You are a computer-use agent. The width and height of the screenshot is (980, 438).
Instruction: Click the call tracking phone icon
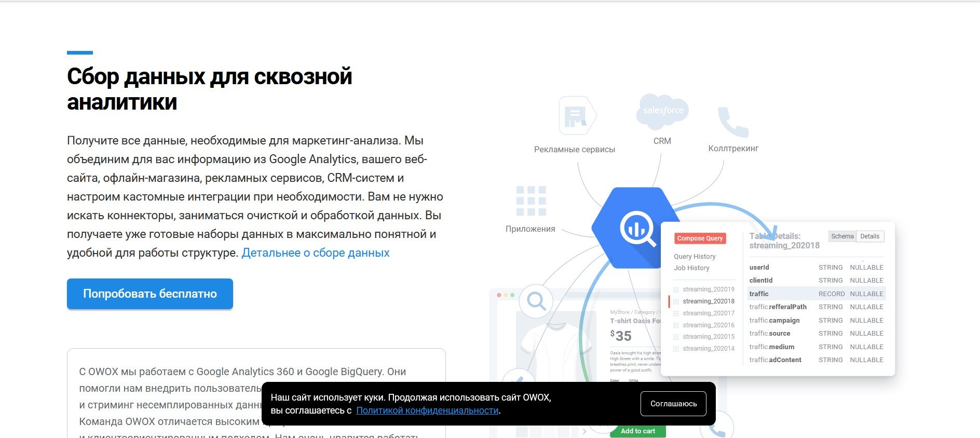pos(732,122)
